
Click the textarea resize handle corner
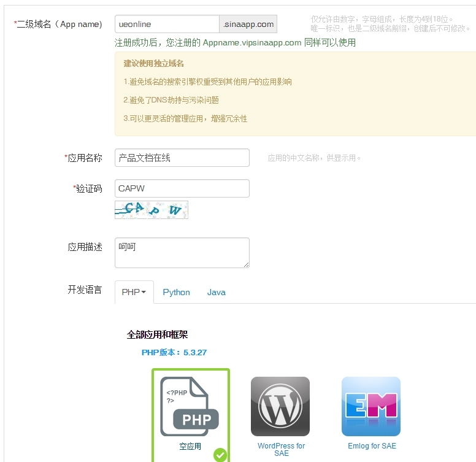246,265
